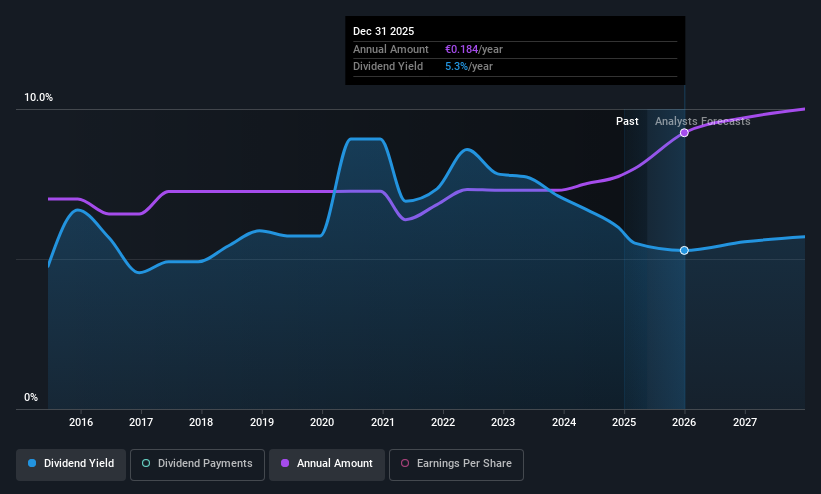Click the 2021 x-axis label

[x=383, y=422]
